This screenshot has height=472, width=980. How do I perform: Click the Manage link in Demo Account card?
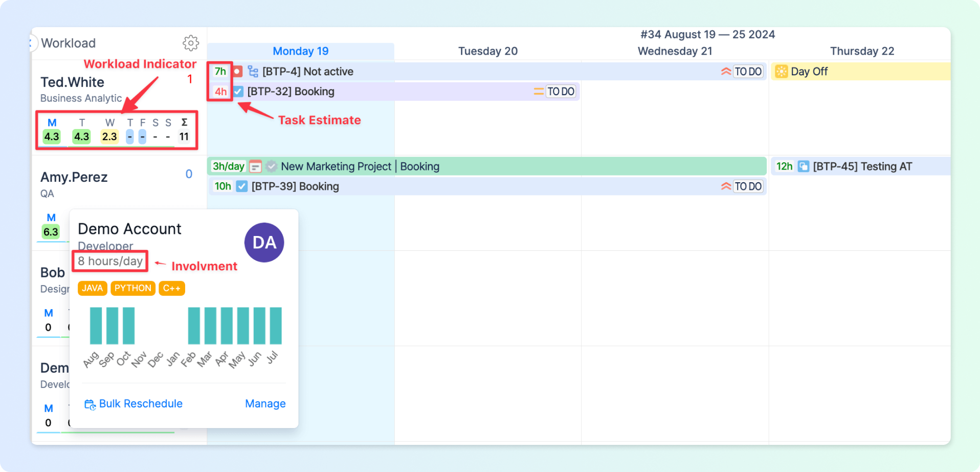[x=265, y=404]
